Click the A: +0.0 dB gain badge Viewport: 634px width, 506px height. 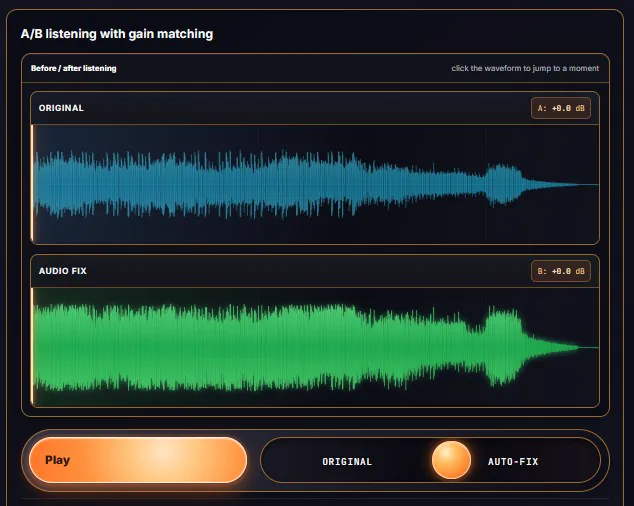click(x=561, y=108)
